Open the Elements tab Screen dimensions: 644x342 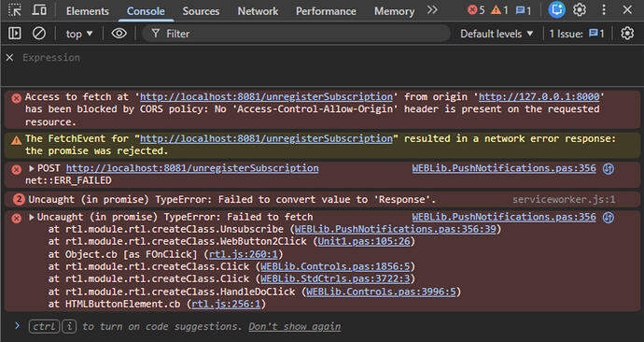click(x=88, y=11)
